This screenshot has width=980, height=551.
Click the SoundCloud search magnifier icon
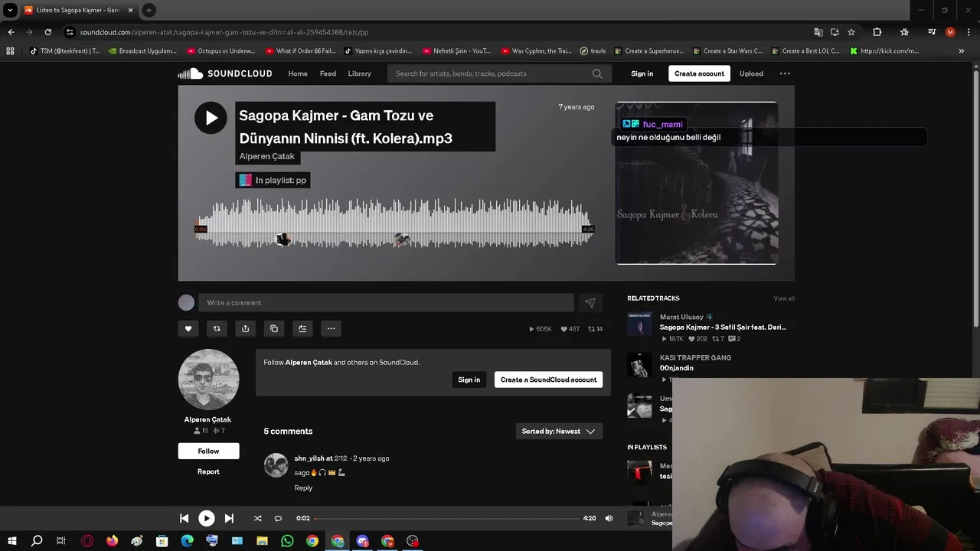(x=597, y=73)
